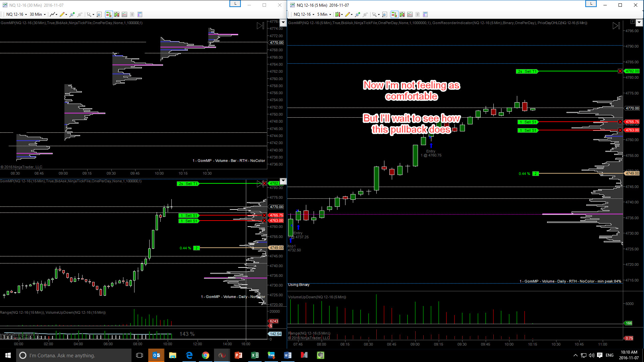This screenshot has height=362, width=644.
Task: Zoom in on the 5 Min chart
Action: click(x=358, y=14)
